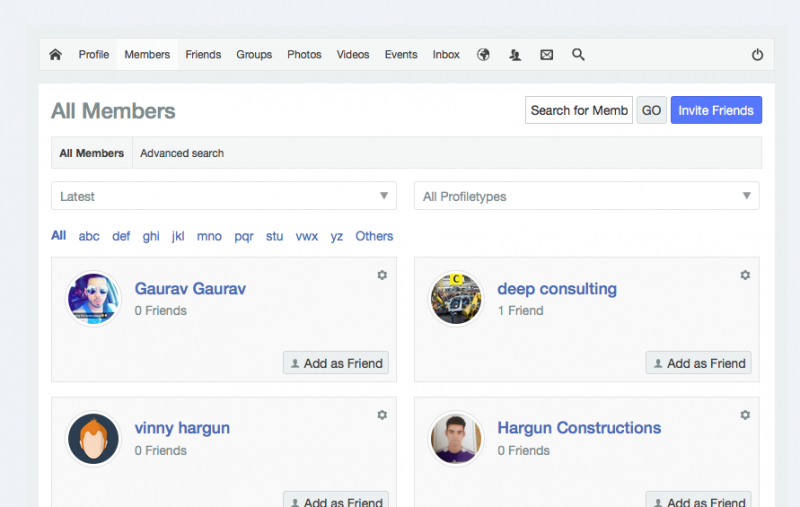
Task: Click the magnifier search icon in navbar
Action: (578, 55)
